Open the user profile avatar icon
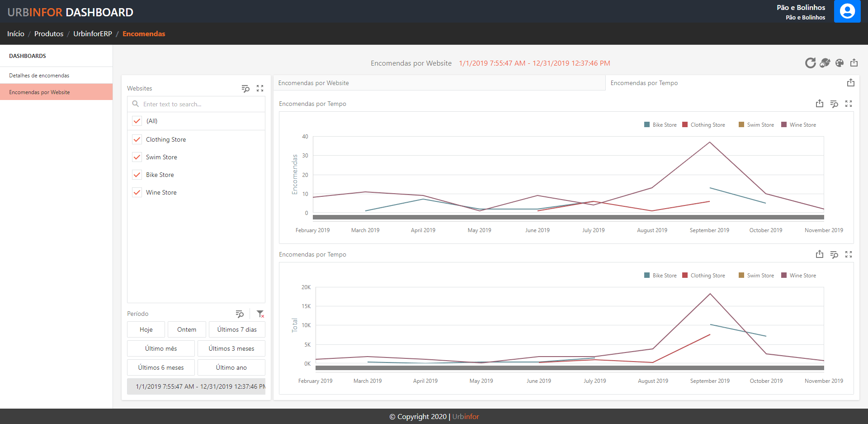 click(847, 11)
